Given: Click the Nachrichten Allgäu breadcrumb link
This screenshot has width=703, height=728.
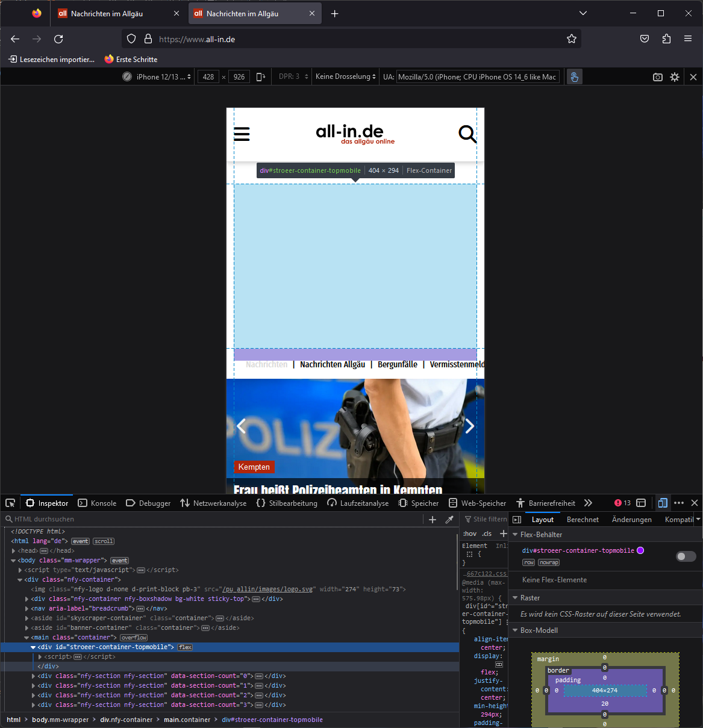Looking at the screenshot, I should point(333,364).
